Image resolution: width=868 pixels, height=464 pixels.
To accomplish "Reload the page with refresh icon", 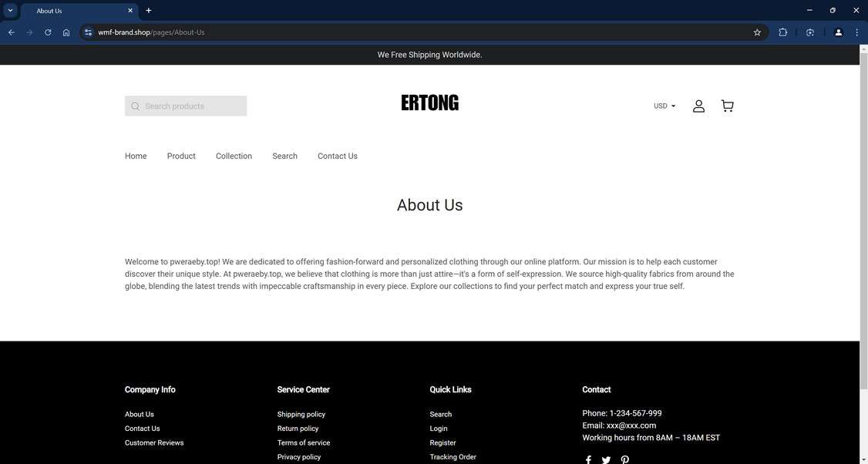I will (x=48, y=32).
